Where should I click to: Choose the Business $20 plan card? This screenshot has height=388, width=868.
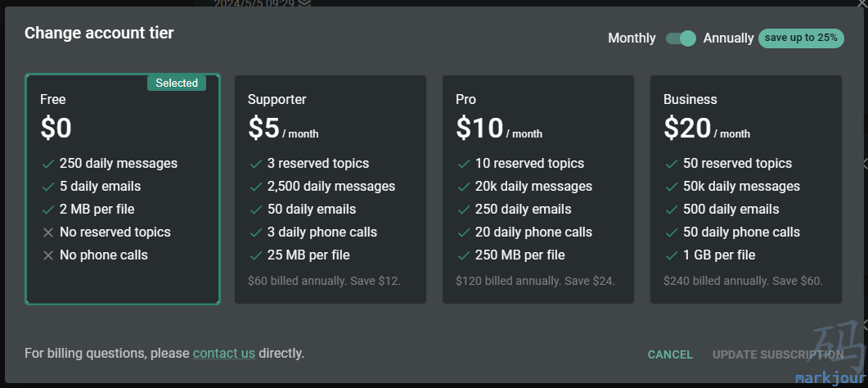tap(745, 189)
